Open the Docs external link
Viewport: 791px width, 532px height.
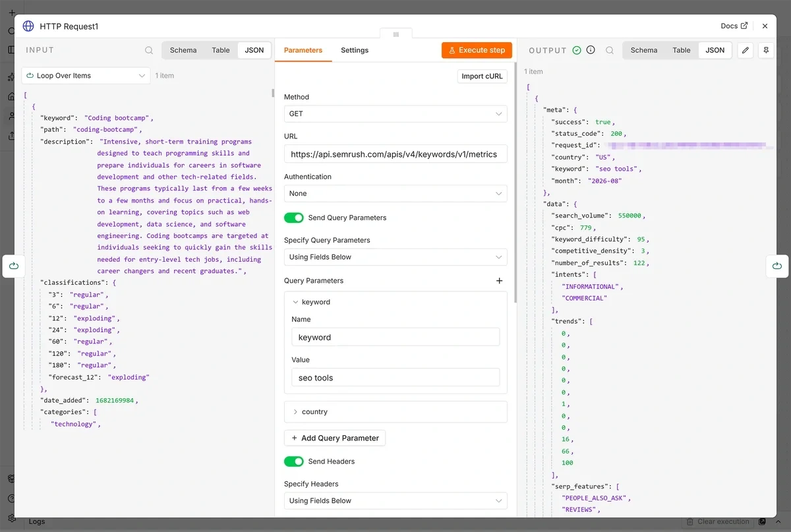pos(734,26)
